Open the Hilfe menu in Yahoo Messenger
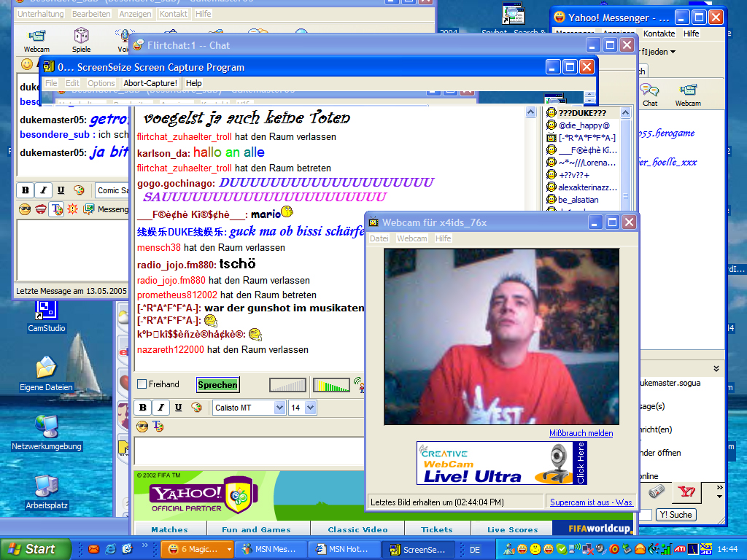Screen dimensions: 747x560 point(691,34)
